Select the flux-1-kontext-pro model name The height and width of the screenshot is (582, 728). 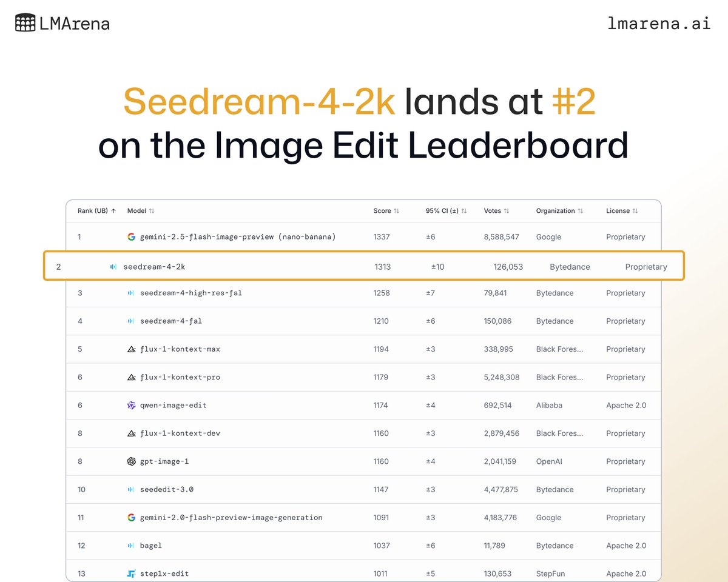point(180,377)
